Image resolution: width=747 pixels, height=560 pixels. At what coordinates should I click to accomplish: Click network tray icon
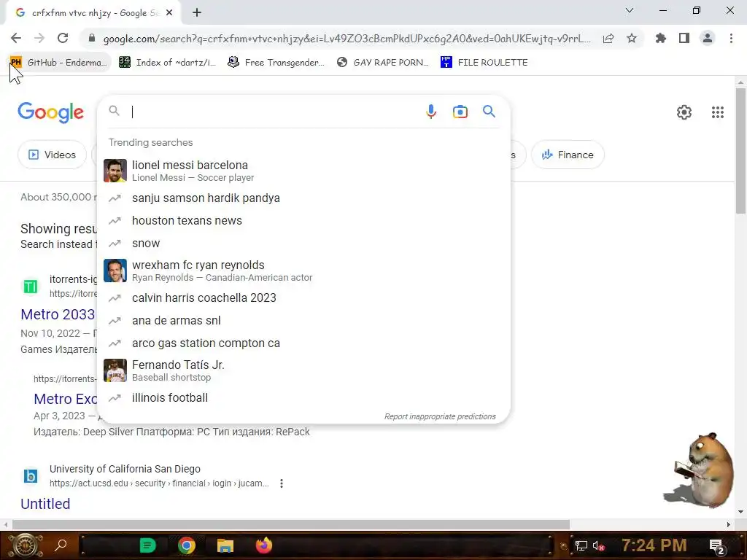(x=581, y=546)
